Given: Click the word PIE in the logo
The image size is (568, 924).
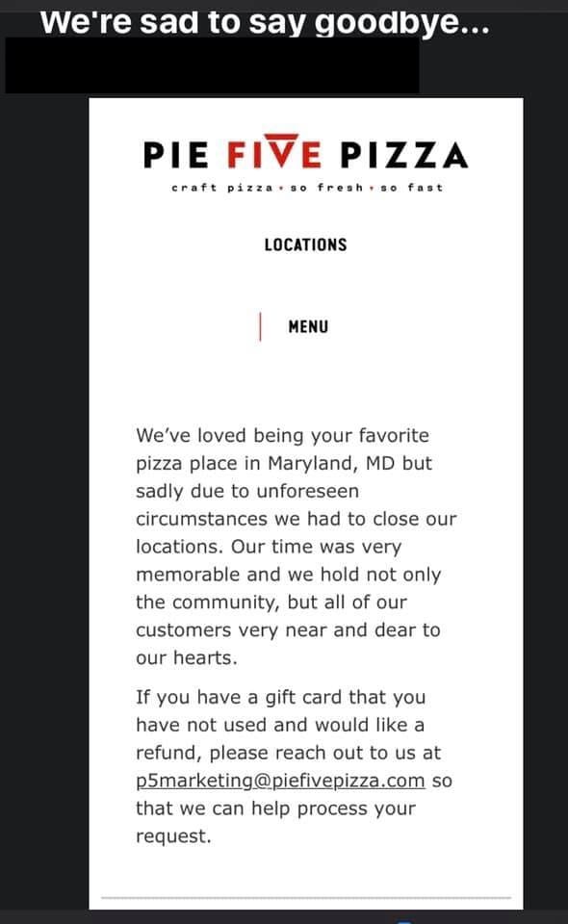Looking at the screenshot, I should tap(175, 156).
